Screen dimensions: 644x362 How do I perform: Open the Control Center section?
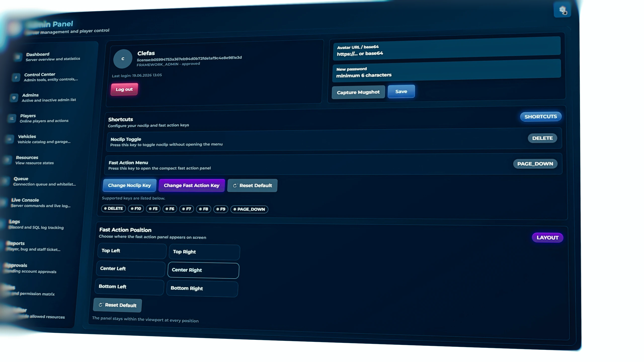(x=50, y=77)
